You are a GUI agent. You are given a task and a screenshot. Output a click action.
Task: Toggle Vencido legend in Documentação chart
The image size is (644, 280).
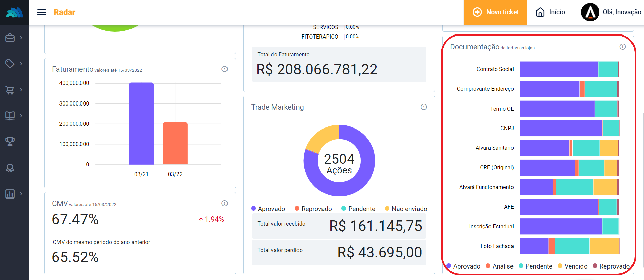click(572, 266)
